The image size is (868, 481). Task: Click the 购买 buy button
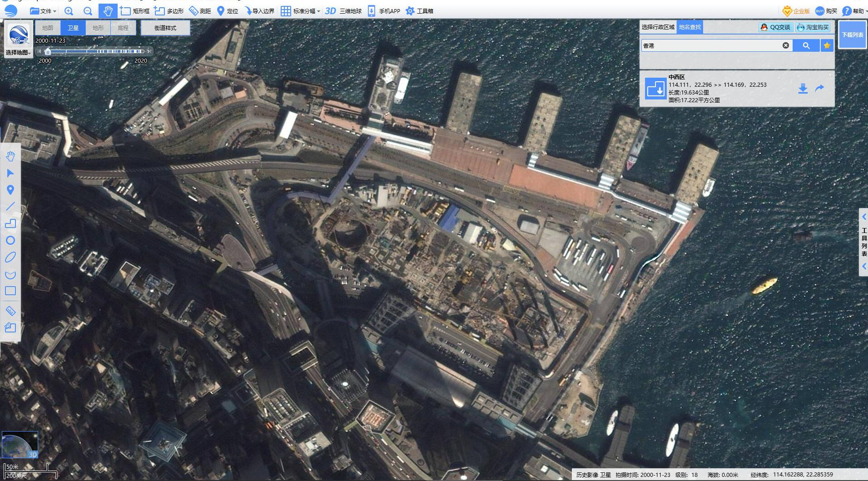(826, 11)
